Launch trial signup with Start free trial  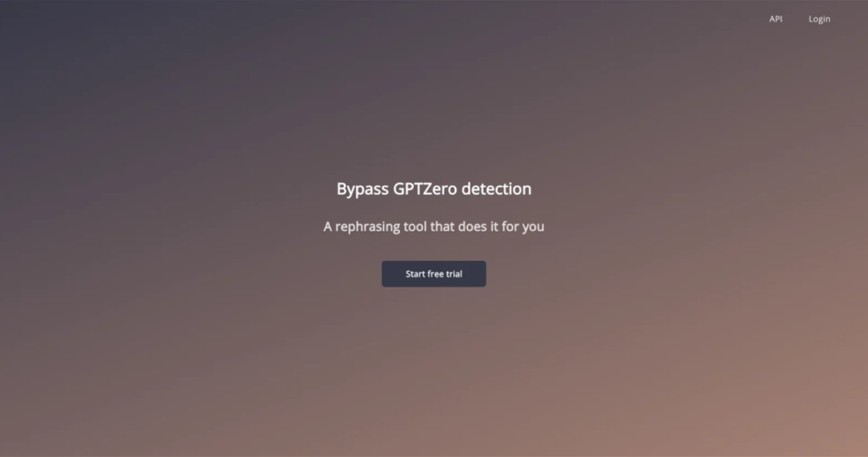pyautogui.click(x=433, y=274)
